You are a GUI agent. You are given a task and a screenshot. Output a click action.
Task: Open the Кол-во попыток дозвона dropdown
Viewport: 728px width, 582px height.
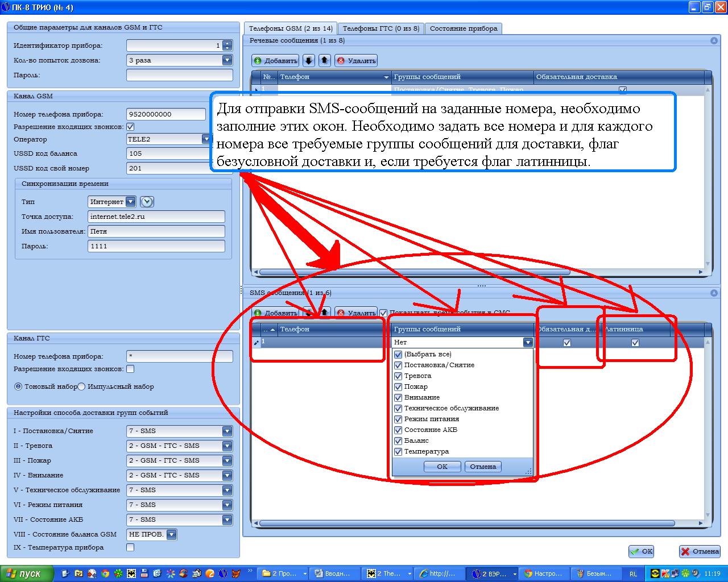click(227, 60)
